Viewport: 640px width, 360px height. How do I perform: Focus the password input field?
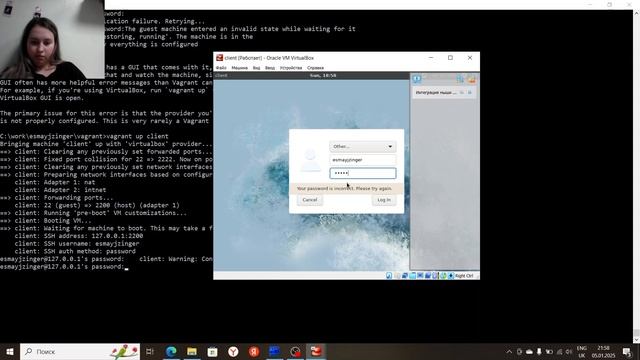(x=362, y=173)
